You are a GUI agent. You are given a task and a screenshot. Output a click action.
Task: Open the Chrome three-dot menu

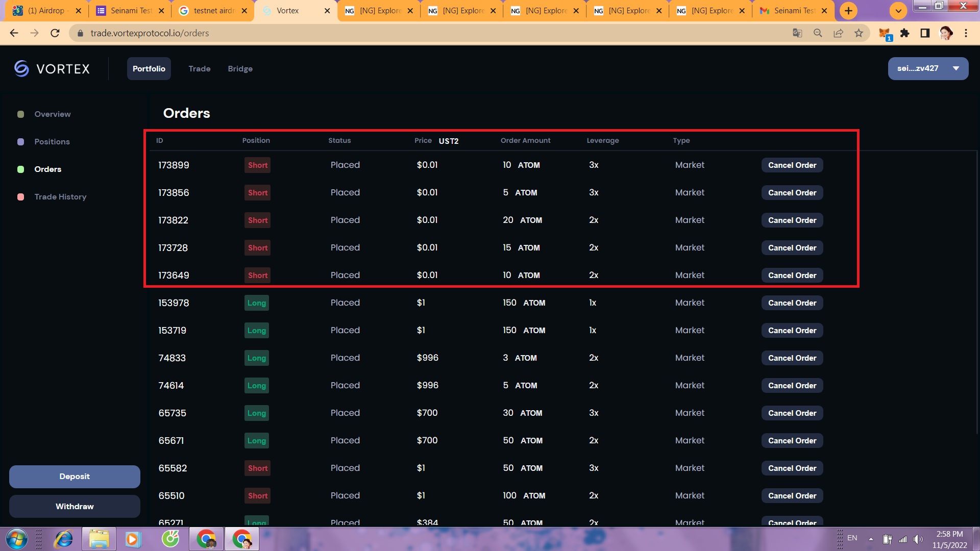[966, 33]
